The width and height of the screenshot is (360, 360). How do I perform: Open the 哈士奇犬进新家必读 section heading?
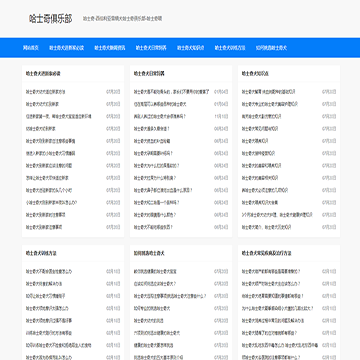coord(43,74)
